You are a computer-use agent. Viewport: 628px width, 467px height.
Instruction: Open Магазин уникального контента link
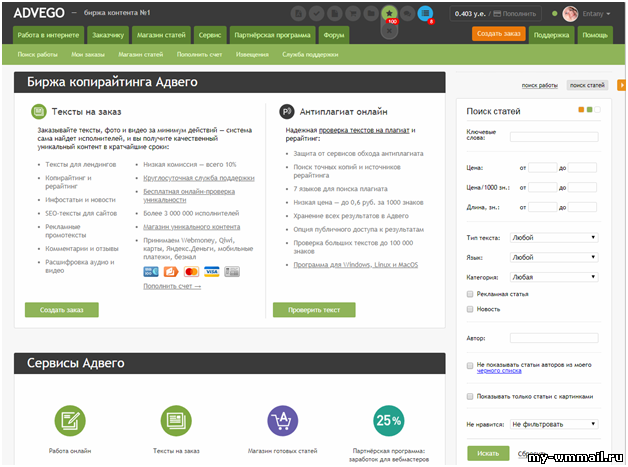[x=192, y=227]
